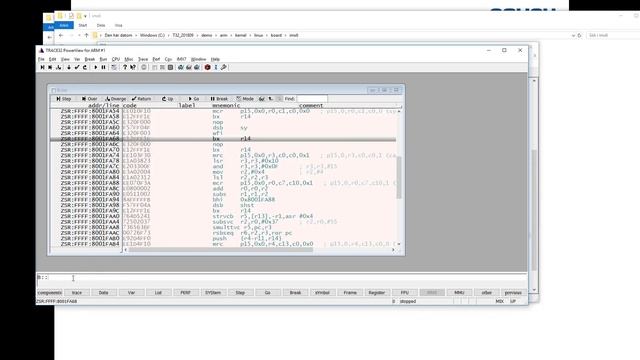Image resolution: width=640 pixels, height=360 pixels.
Task: Click dark square window icon in toolbar
Action: click(x=170, y=67)
